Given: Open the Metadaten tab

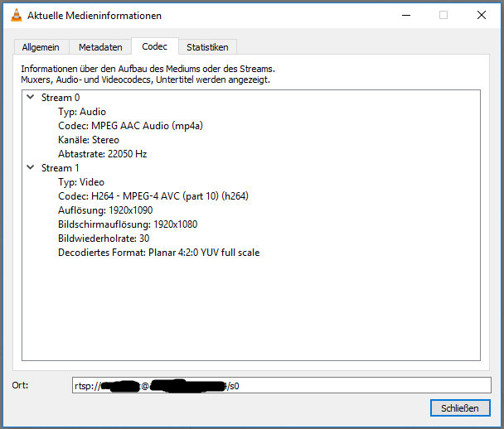Looking at the screenshot, I should tap(100, 47).
